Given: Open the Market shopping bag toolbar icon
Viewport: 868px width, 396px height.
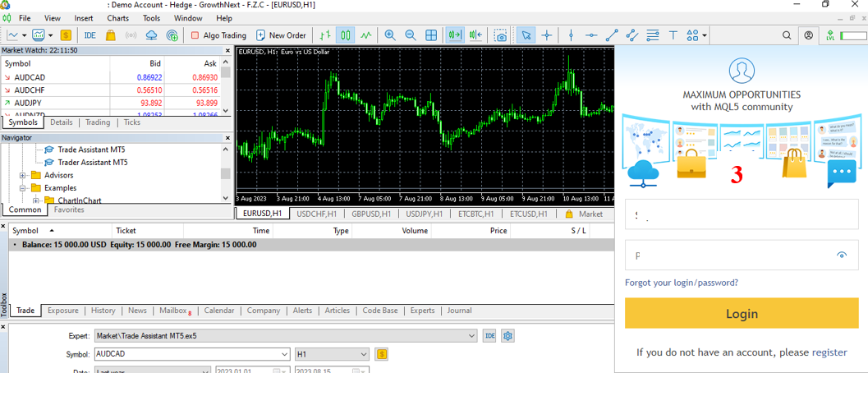Looking at the screenshot, I should coord(111,35).
